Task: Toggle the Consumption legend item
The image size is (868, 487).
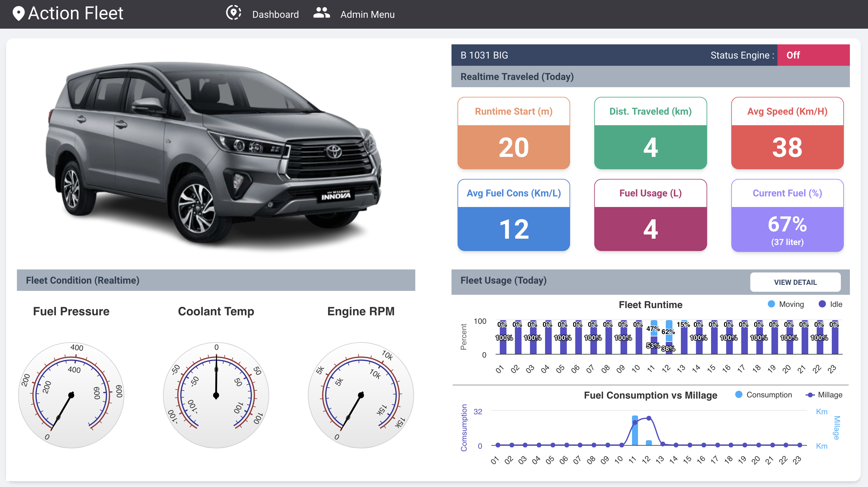Action: [763, 395]
